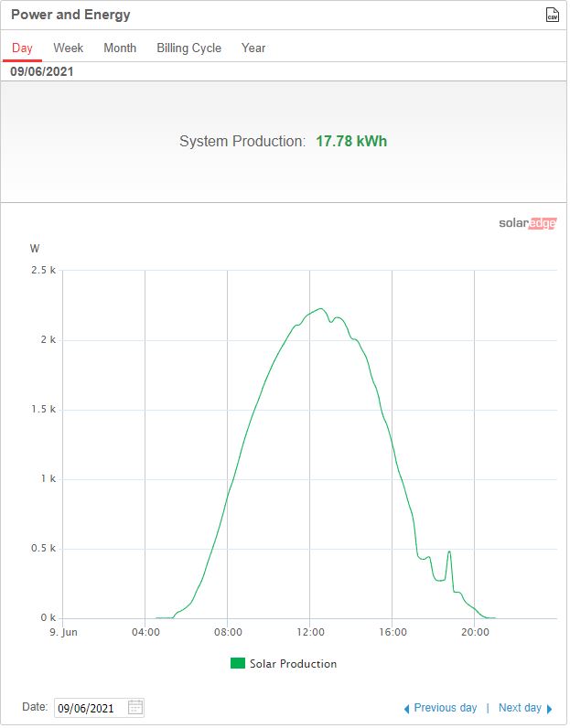Switch to the Week tab

click(x=69, y=48)
